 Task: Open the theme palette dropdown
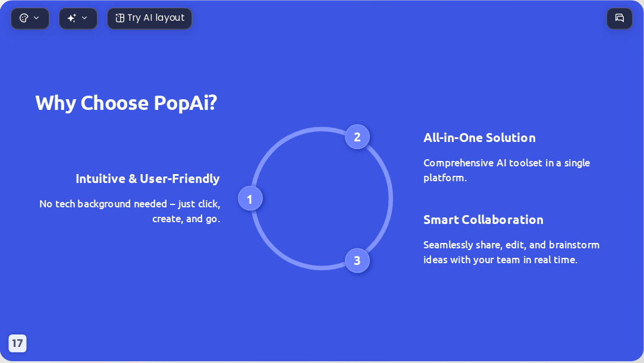(30, 18)
